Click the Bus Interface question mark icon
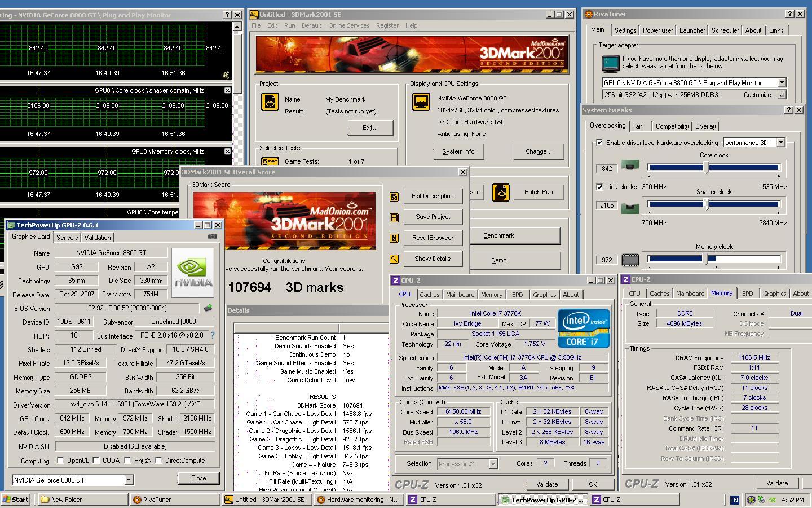The image size is (812, 508). pos(213,335)
